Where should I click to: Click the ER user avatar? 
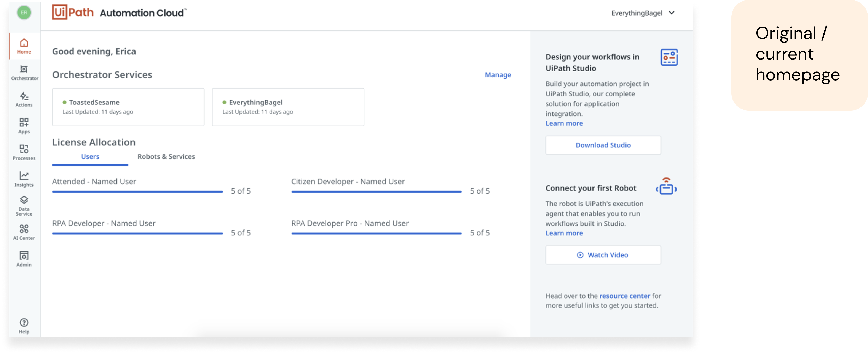[24, 13]
